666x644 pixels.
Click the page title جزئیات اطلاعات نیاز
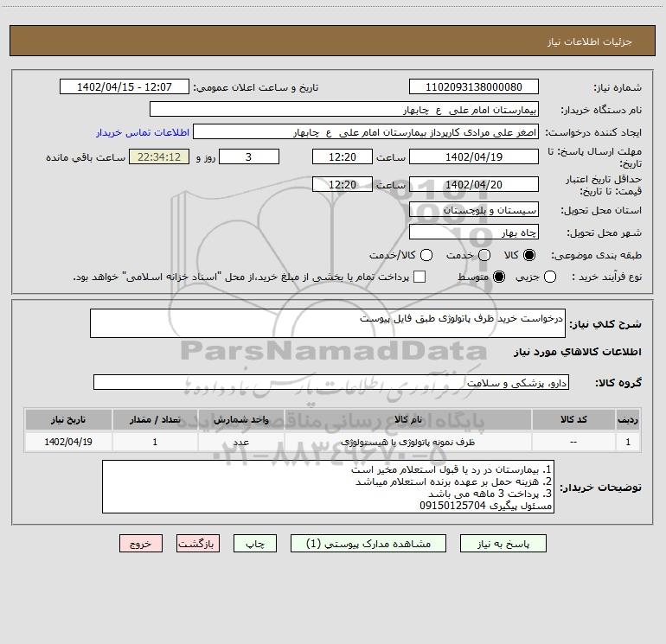pyautogui.click(x=589, y=41)
